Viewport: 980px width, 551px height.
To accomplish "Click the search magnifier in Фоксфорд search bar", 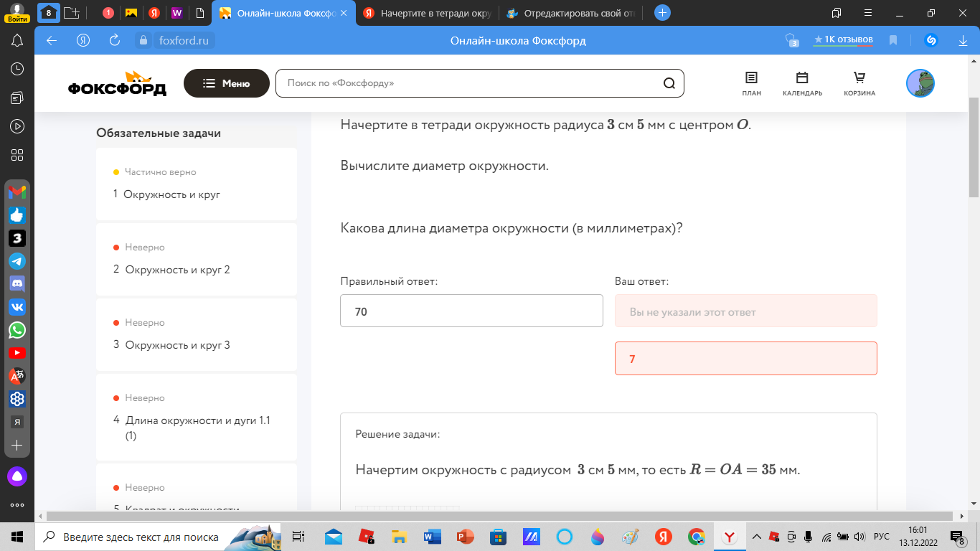I will pyautogui.click(x=669, y=83).
